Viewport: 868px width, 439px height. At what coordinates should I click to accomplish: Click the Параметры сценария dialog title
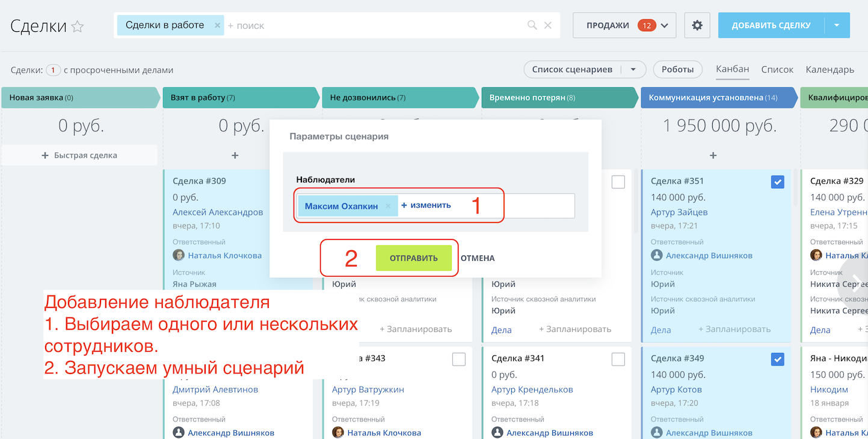[339, 137]
